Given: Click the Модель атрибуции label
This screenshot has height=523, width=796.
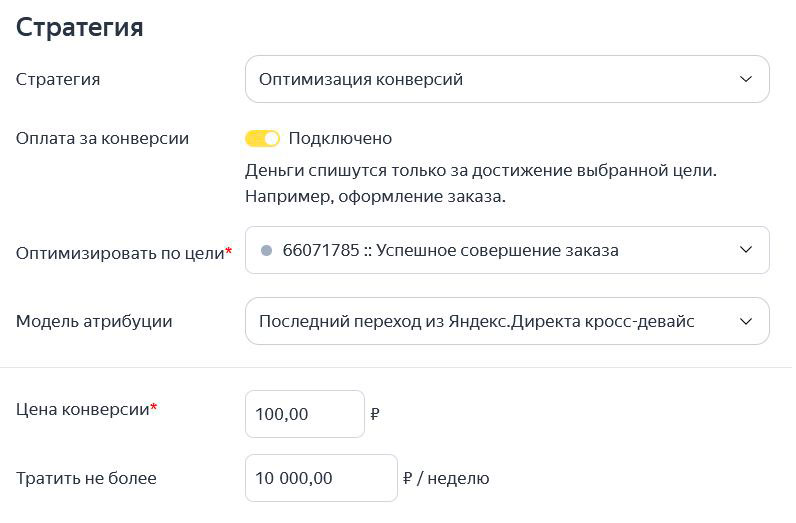Looking at the screenshot, I should [94, 321].
